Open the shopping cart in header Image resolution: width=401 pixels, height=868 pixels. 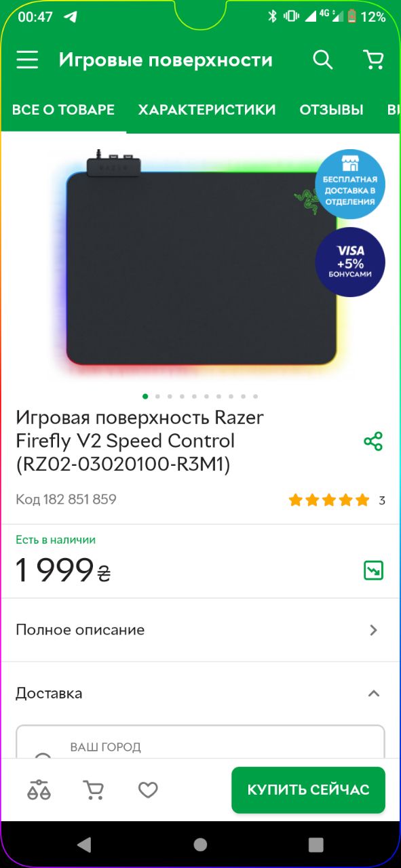(373, 60)
